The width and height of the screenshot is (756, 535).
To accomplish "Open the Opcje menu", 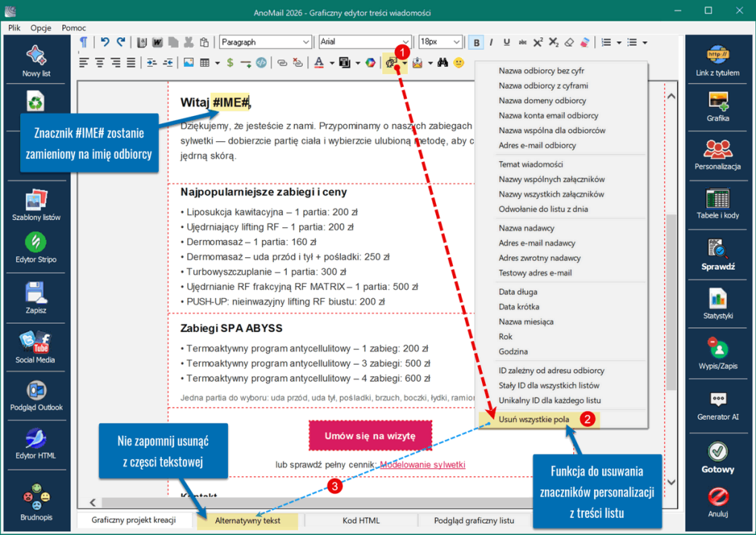I will click(41, 27).
